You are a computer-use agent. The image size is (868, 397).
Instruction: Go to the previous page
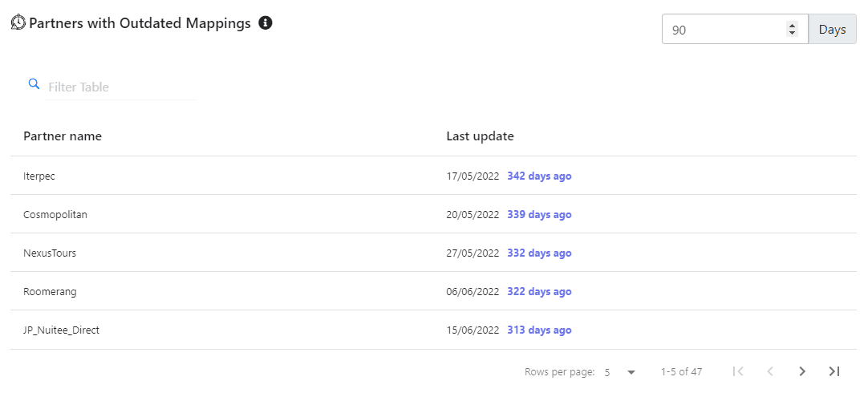[770, 371]
